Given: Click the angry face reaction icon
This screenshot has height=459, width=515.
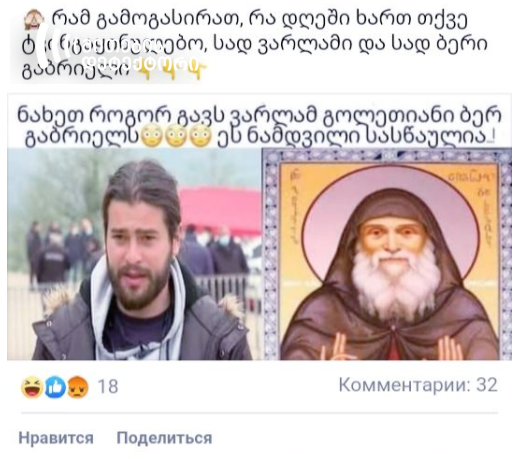Looking at the screenshot, I should [x=78, y=387].
